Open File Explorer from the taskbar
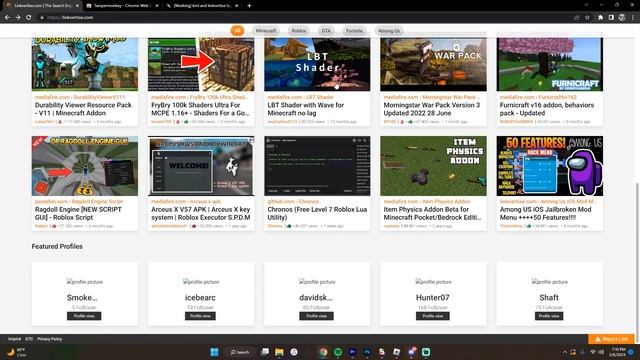Screen dimensions: 640x360 coord(279,352)
